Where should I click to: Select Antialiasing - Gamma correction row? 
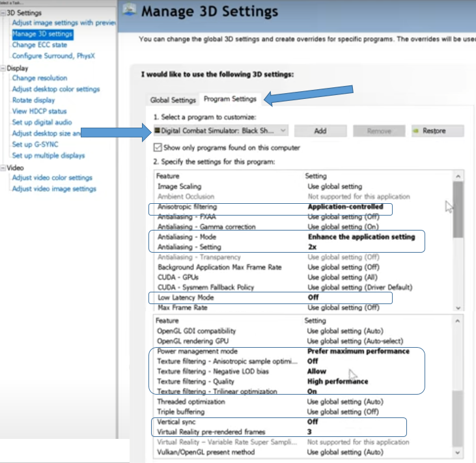tap(303, 227)
